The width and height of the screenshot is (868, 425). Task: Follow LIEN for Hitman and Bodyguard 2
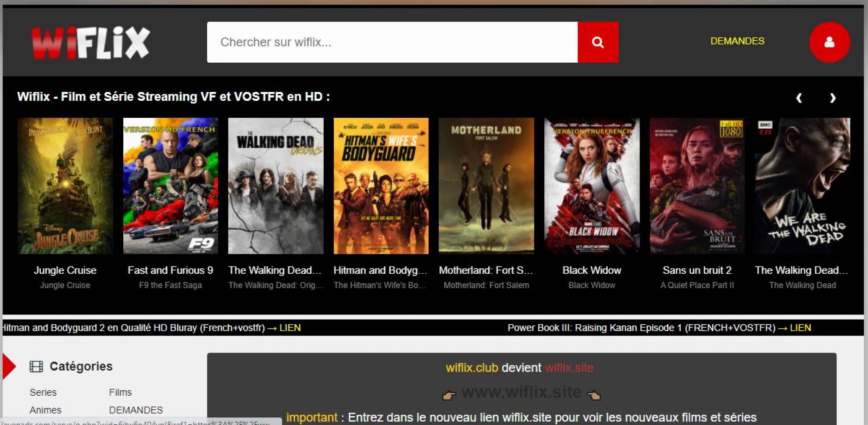[x=290, y=328]
